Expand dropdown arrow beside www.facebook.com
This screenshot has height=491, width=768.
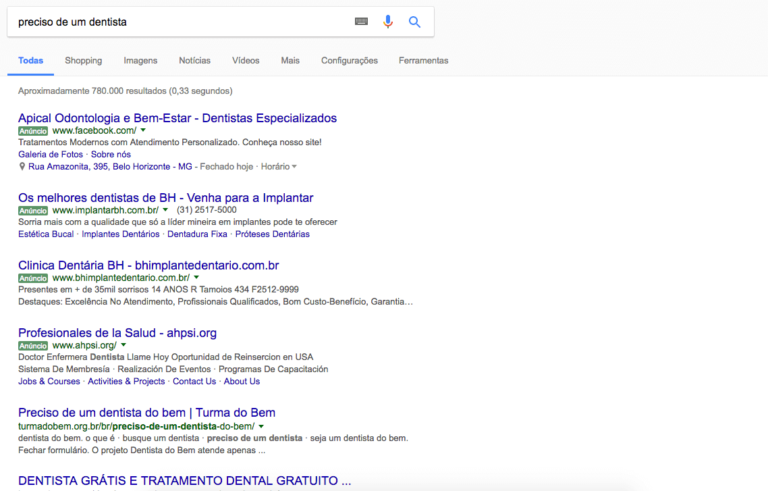pyautogui.click(x=143, y=130)
